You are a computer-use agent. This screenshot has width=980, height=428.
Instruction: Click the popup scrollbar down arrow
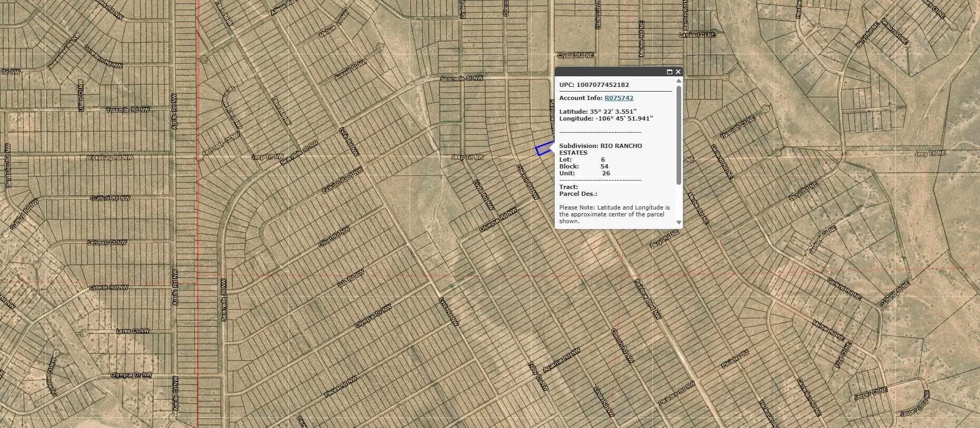coord(679,223)
